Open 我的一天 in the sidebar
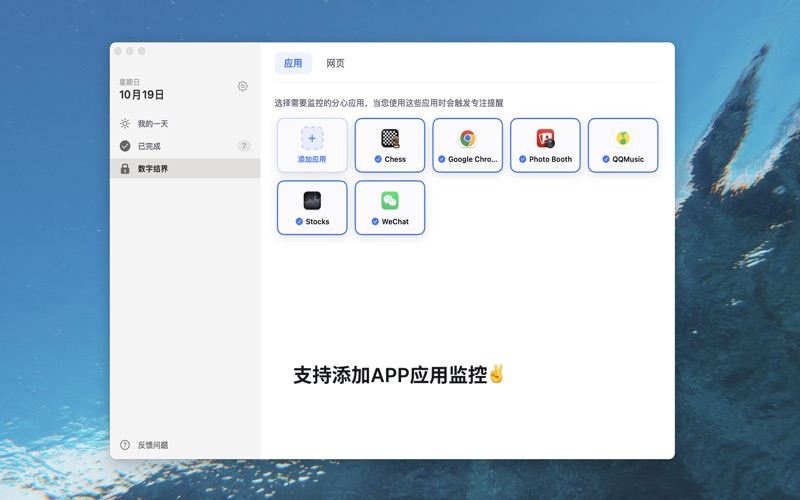Image resolution: width=800 pixels, height=500 pixels. click(x=153, y=124)
